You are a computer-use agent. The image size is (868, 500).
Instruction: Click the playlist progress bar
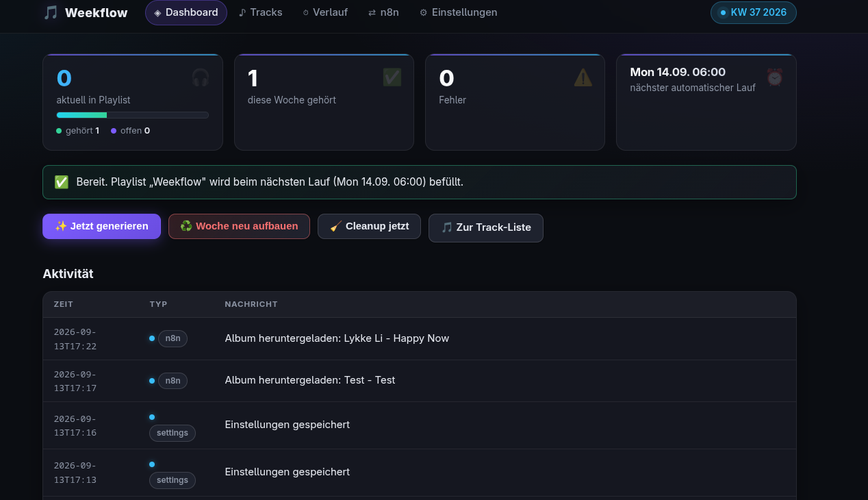coord(133,115)
